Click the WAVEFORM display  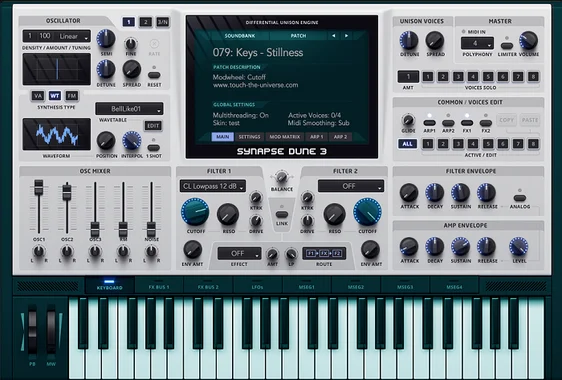click(57, 134)
